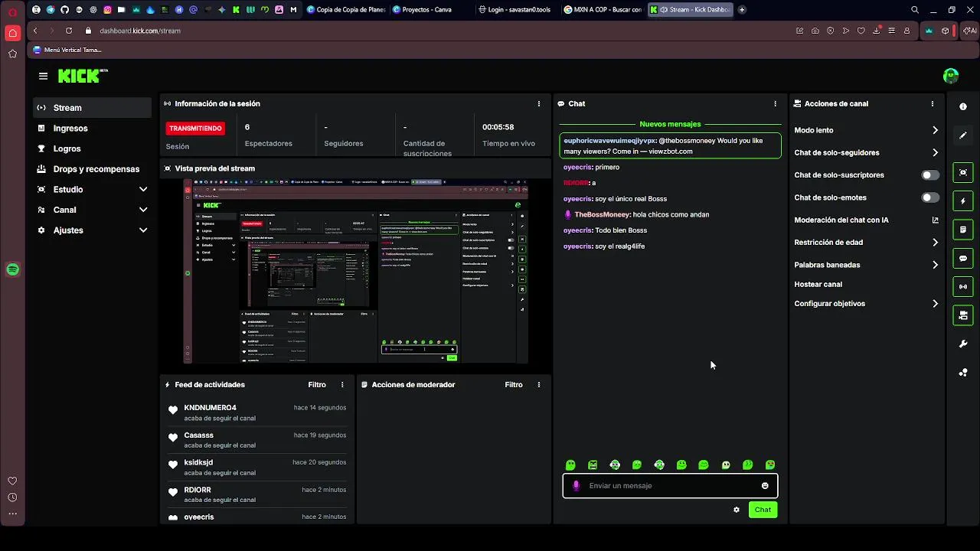Open the wrench tools icon
Viewport: 980px width, 551px height.
pyautogui.click(x=963, y=344)
